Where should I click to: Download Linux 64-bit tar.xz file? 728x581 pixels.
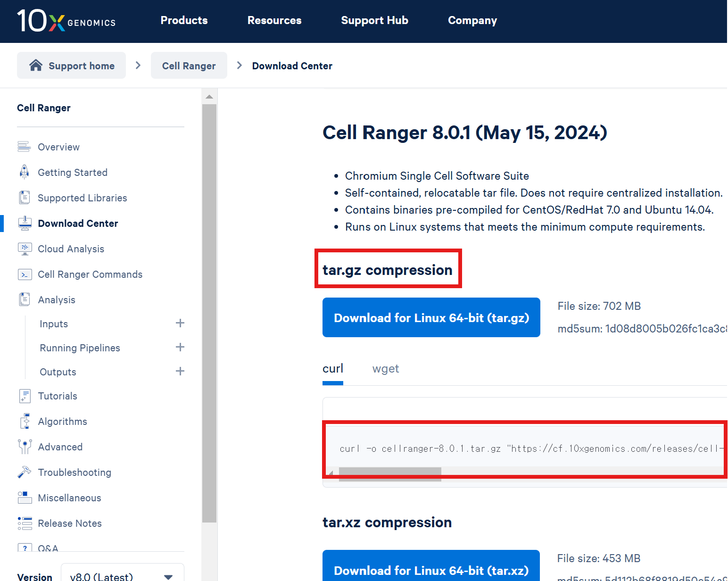(431, 566)
